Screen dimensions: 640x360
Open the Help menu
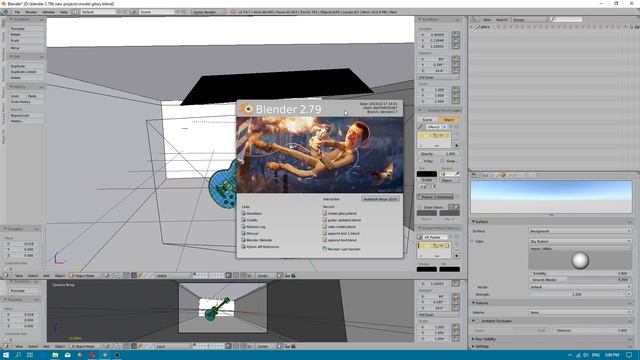click(x=64, y=12)
